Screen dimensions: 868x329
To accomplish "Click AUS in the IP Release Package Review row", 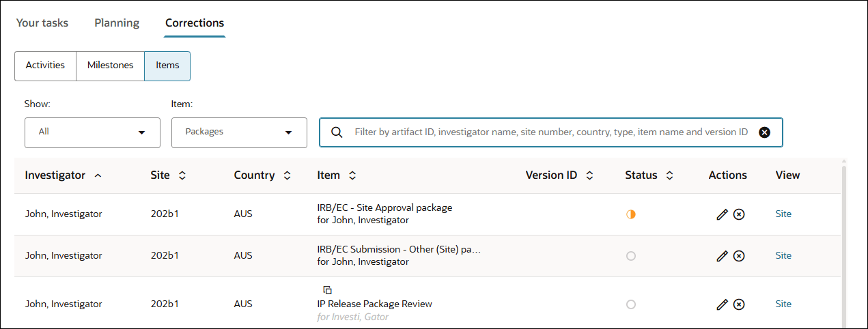I will click(243, 304).
